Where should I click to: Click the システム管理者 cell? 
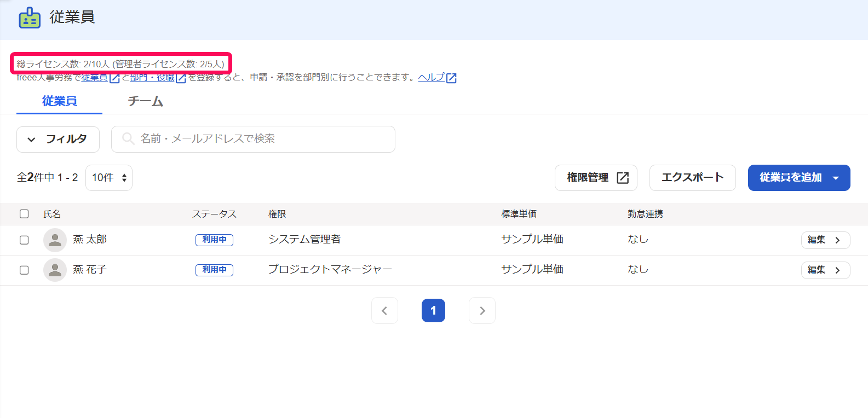point(304,240)
